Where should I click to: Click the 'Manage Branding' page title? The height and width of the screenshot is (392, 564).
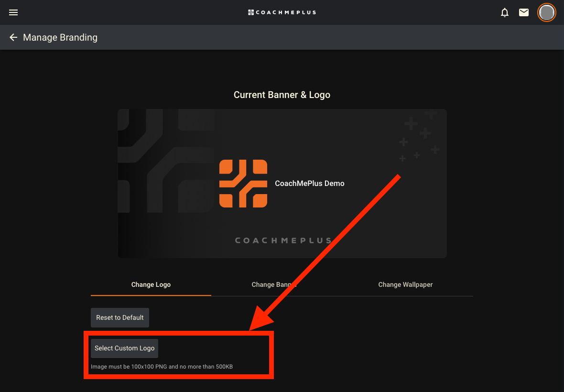click(60, 37)
